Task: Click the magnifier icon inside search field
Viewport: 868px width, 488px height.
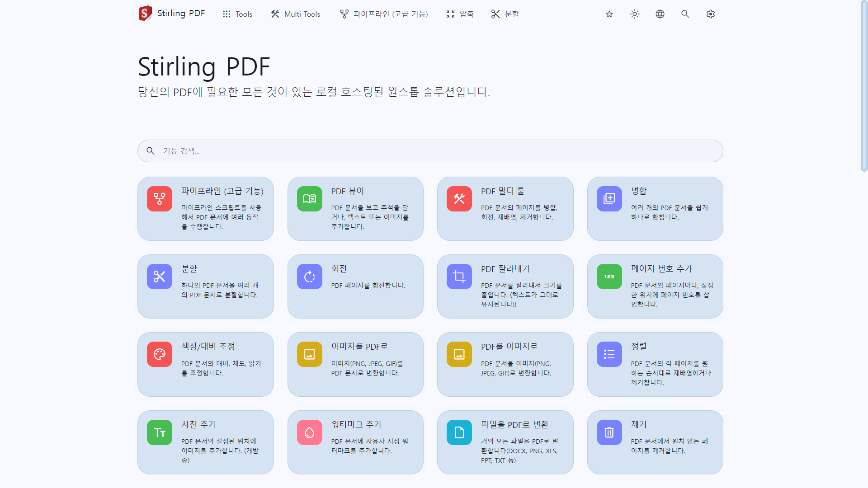Action: tap(151, 151)
